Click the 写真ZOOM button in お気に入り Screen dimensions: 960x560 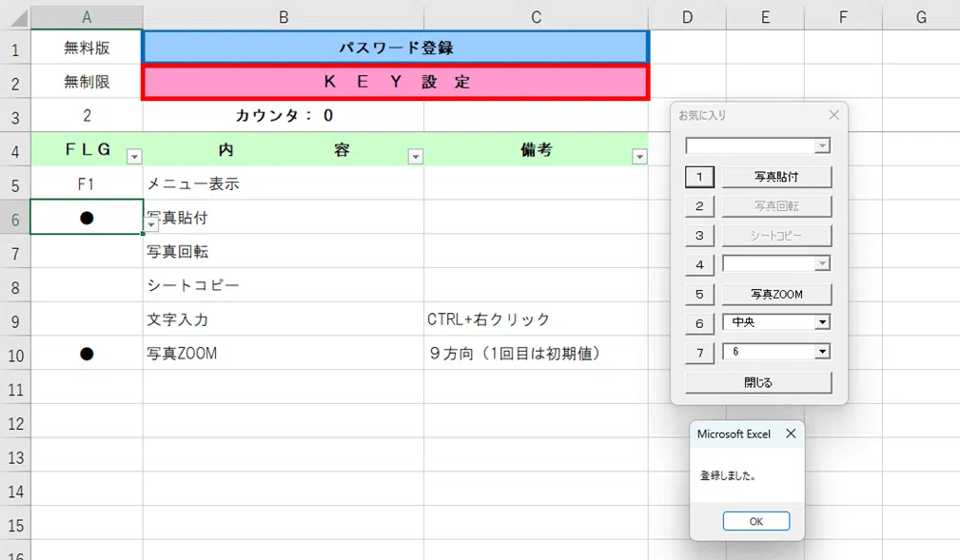pyautogui.click(x=776, y=295)
